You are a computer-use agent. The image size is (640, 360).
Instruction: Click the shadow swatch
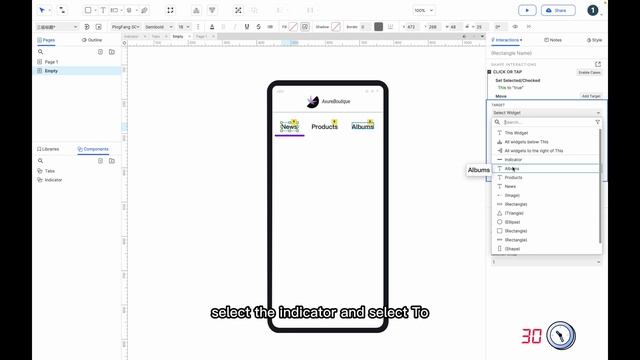pos(336,27)
